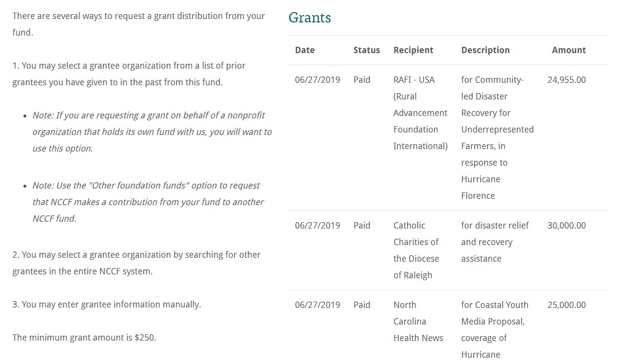
Task: Click the 25,000.00 grant amount
Action: [x=566, y=305]
